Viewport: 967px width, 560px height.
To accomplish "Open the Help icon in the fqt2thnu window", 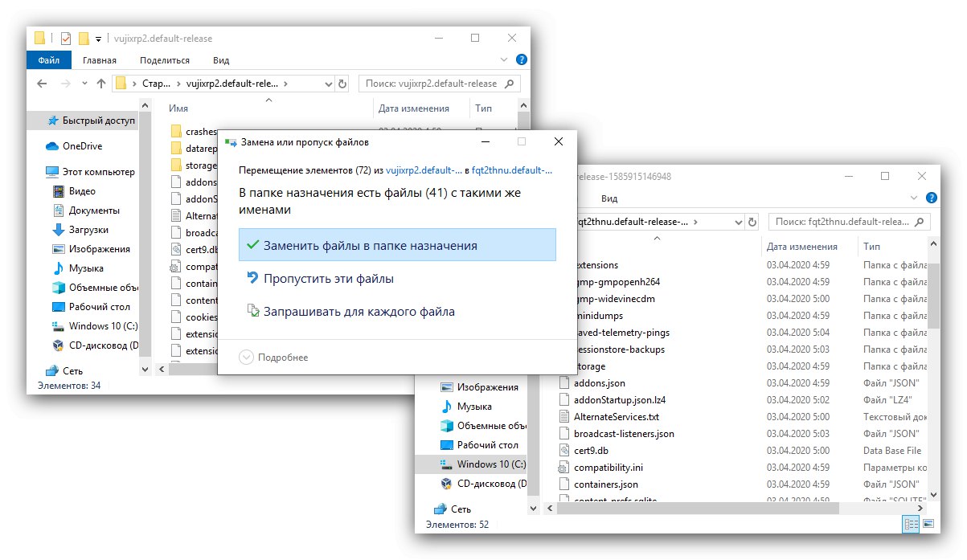I will [931, 198].
